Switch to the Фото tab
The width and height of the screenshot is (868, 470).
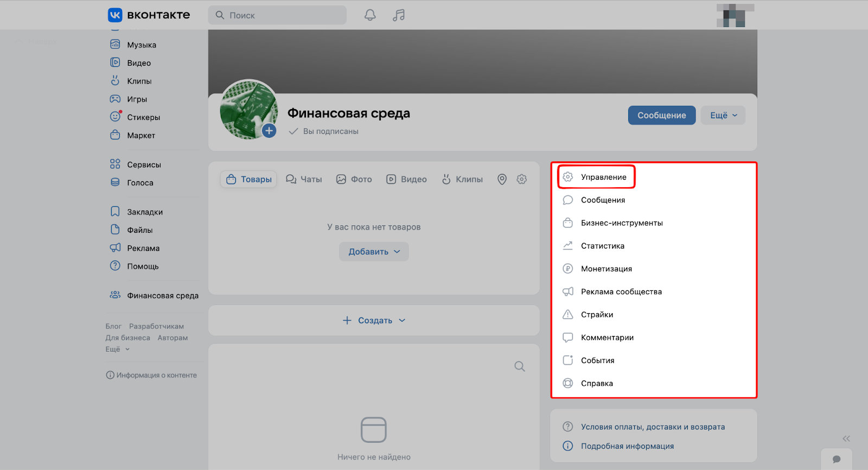[354, 179]
